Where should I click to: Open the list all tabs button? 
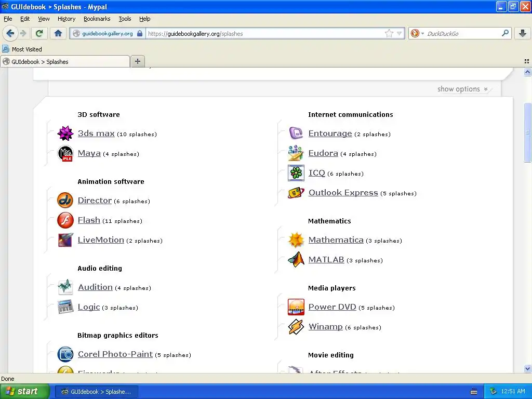[x=527, y=61]
